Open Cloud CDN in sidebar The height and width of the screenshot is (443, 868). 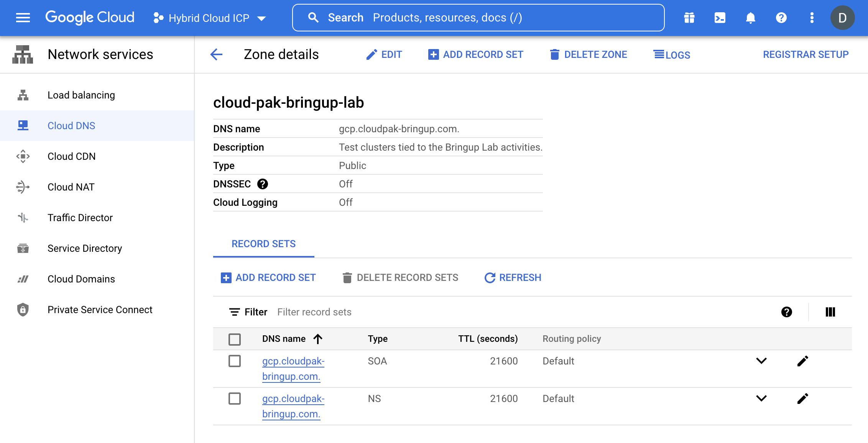tap(97, 156)
